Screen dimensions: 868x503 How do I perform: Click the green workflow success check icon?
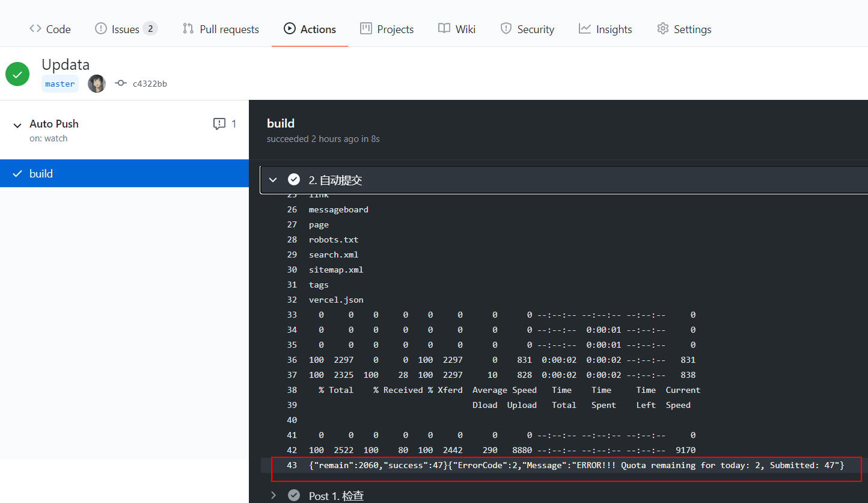point(17,74)
